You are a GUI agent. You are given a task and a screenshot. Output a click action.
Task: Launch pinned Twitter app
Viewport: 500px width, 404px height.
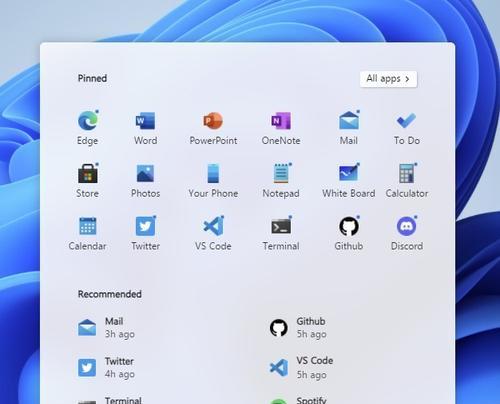pyautogui.click(x=146, y=233)
